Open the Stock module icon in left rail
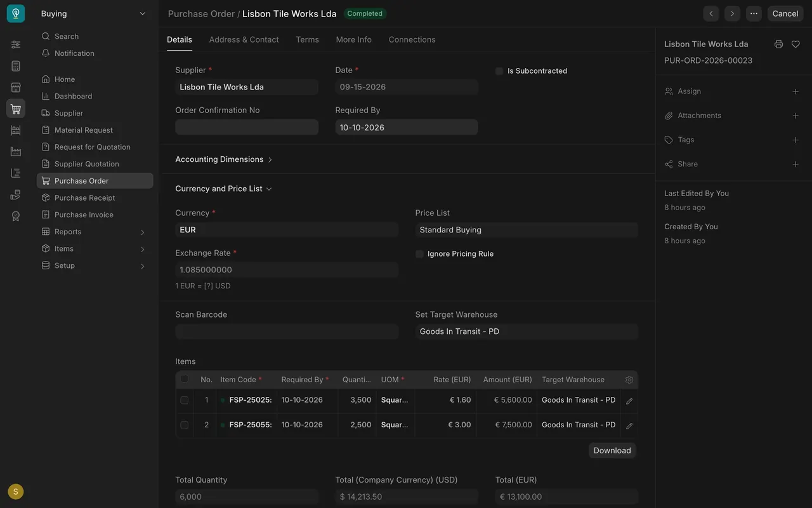Image resolution: width=812 pixels, height=508 pixels. click(x=16, y=130)
